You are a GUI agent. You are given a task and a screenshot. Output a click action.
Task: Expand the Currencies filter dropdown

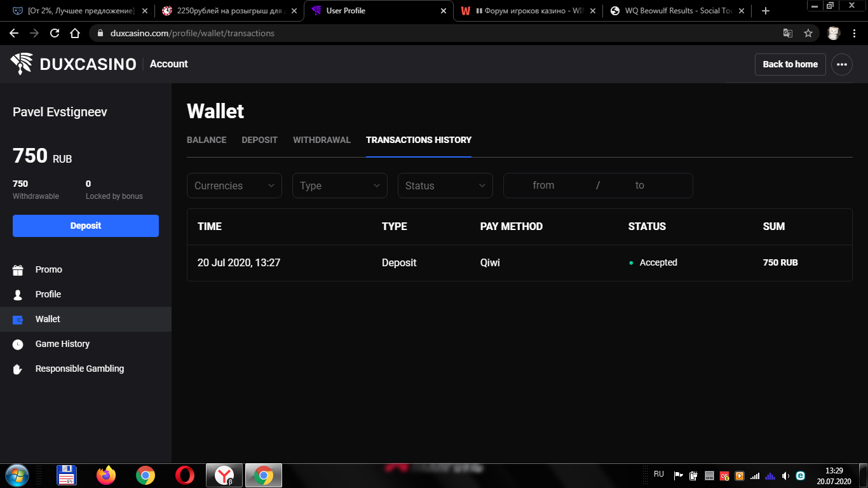tap(234, 186)
